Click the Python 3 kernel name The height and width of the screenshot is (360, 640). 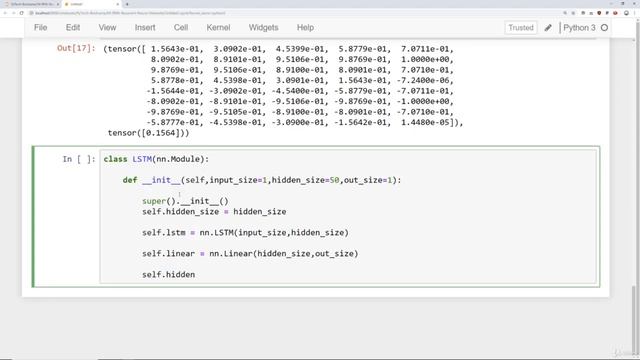click(579, 28)
